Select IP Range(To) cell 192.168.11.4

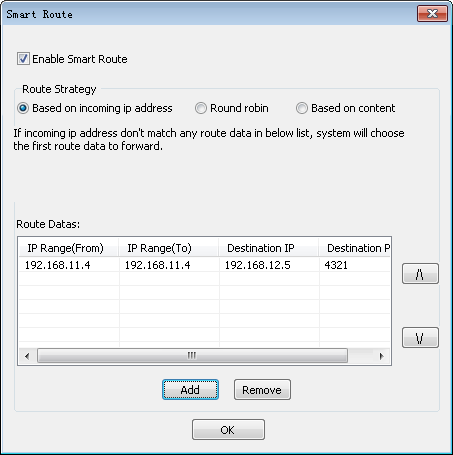tap(169, 265)
